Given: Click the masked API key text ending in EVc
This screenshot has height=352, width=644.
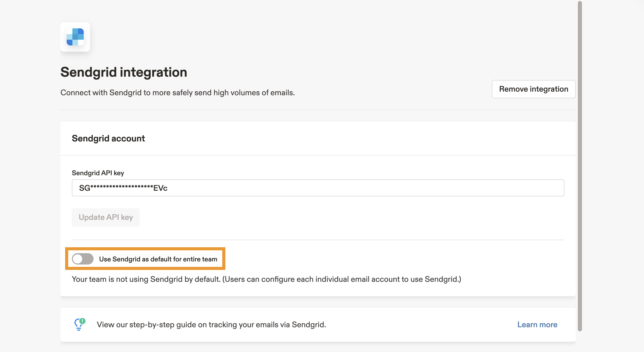Looking at the screenshot, I should [x=123, y=188].
